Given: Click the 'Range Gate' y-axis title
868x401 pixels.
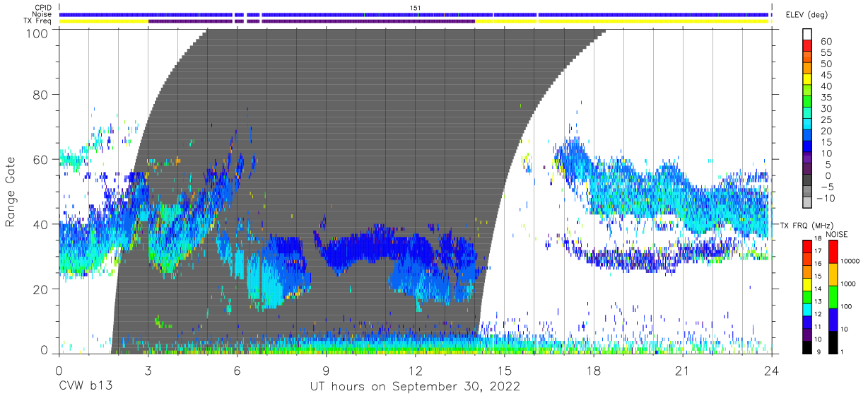Looking at the screenshot, I should (x=11, y=191).
